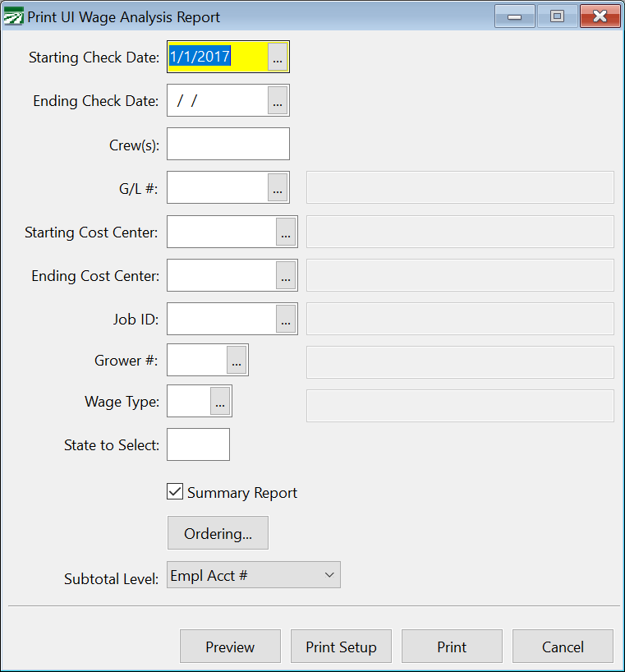Open the Starting Check Date picker via ellipsis
The image size is (625, 672).
(x=277, y=56)
